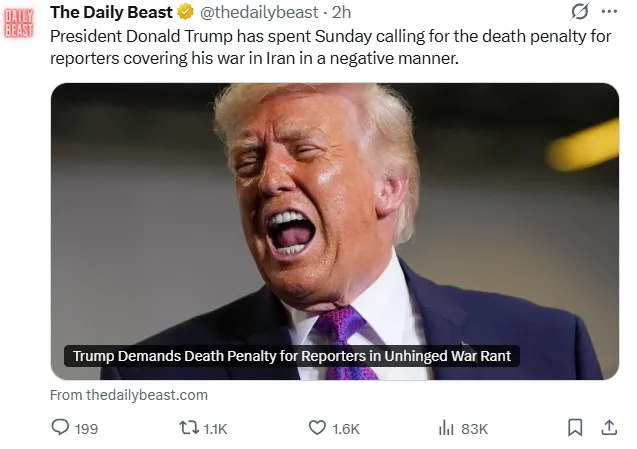Click the 1.1K reposts count
The height and width of the screenshot is (449, 637).
tap(215, 429)
